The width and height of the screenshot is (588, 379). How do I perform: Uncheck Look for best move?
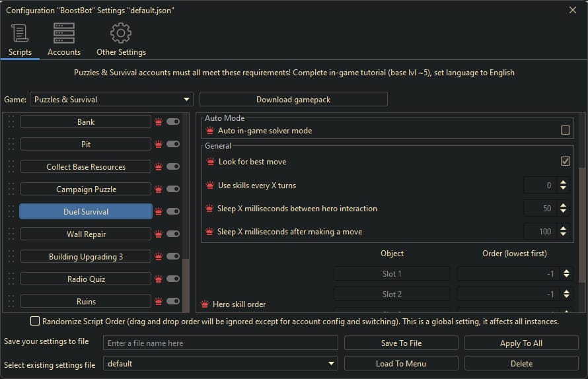[565, 161]
